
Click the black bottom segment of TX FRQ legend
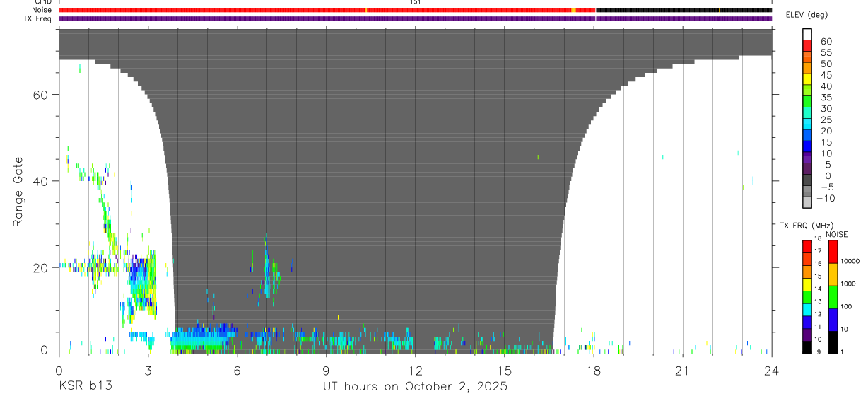[x=807, y=347]
